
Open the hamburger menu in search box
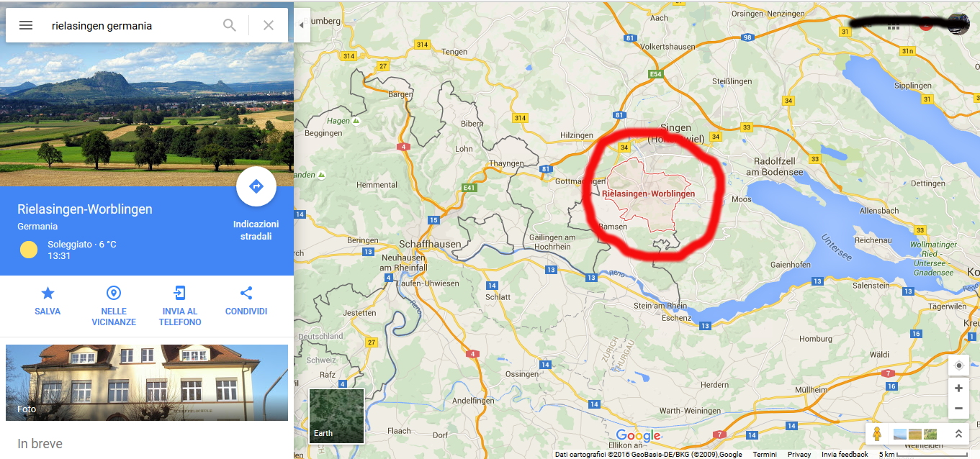point(26,25)
